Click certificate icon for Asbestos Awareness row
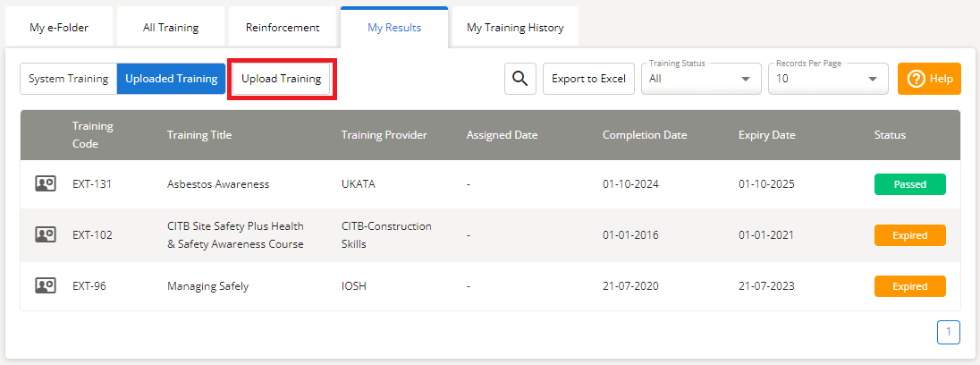Viewport: 980px width, 365px height. click(x=45, y=184)
